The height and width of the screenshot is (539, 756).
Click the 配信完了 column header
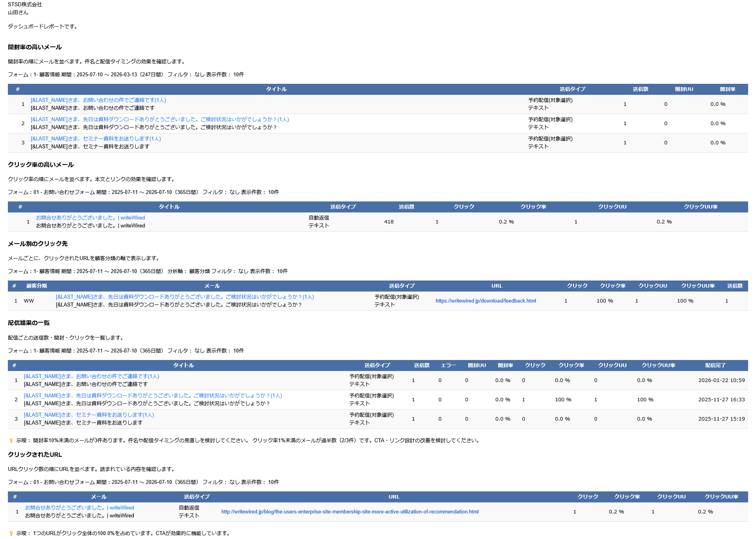pos(715,365)
